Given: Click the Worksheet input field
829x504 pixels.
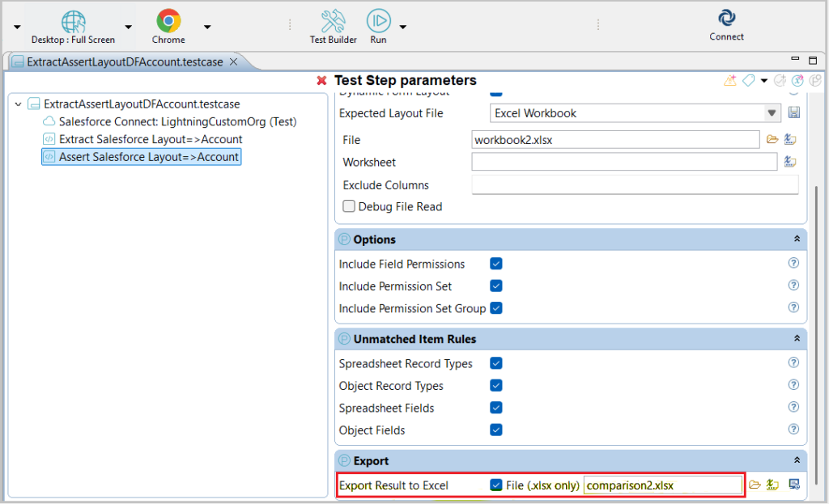Looking at the screenshot, I should (624, 163).
